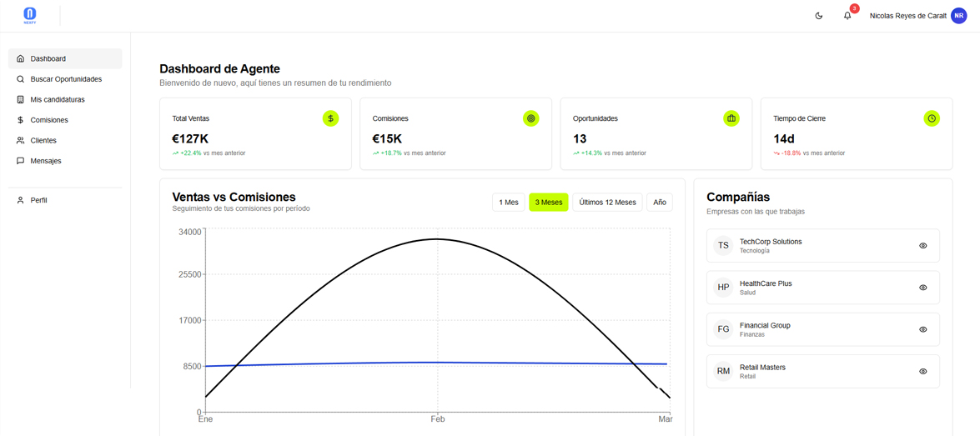
Task: Click the target icon on Comisiones card
Action: tap(530, 118)
